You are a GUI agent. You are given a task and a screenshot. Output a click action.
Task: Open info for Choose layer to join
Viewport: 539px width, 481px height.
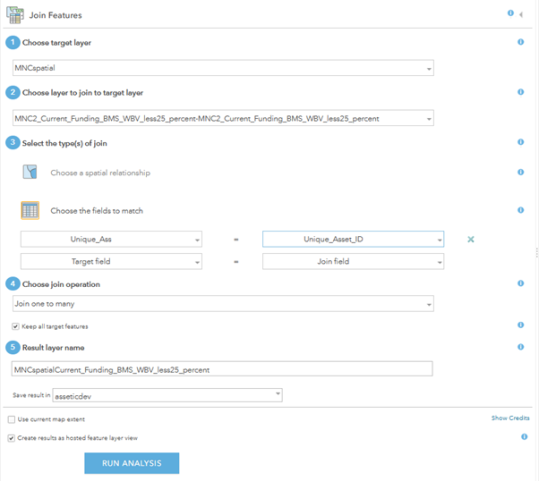pos(520,92)
